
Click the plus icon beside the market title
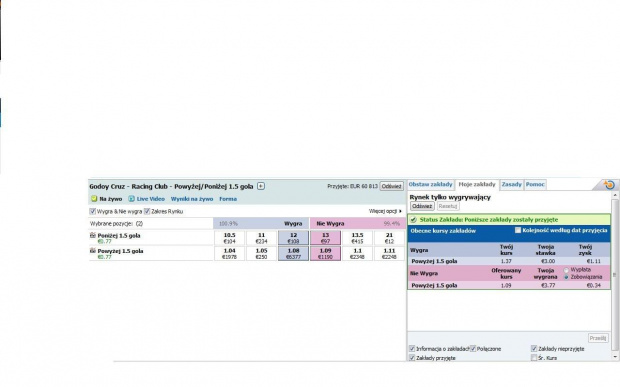pyautogui.click(x=261, y=186)
